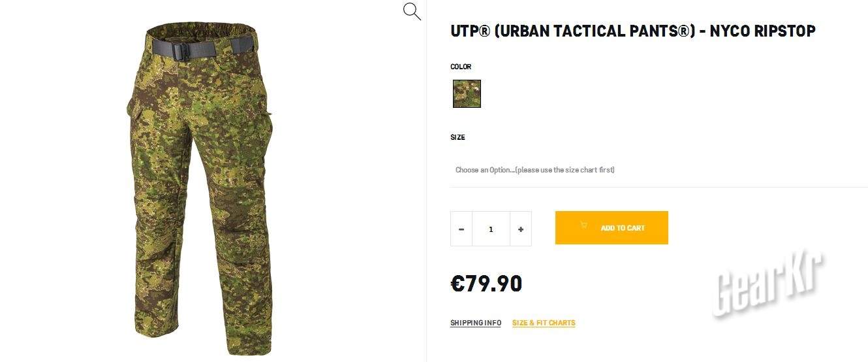
Task: Click the SIZE label above the dropdown
Action: (457, 137)
